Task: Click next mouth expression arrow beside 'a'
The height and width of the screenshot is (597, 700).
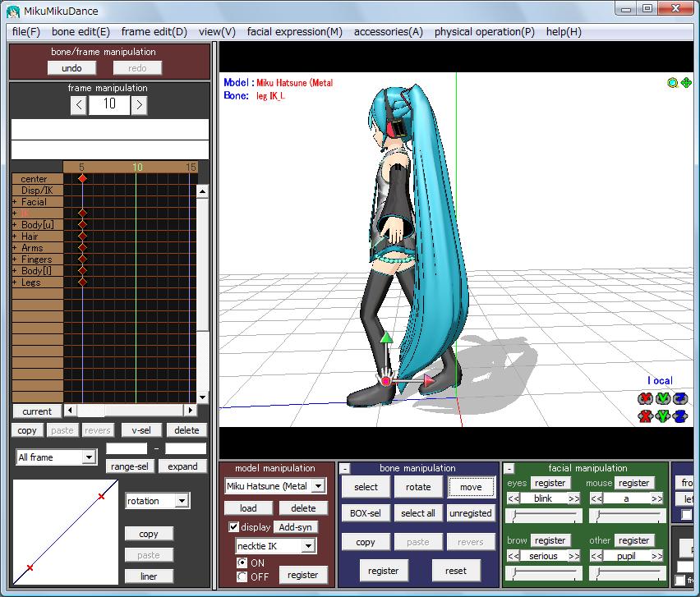Action: [657, 498]
